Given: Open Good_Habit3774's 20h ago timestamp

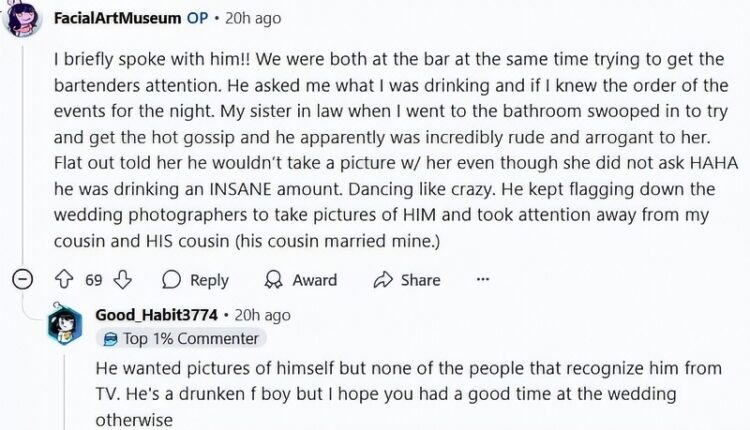Looking at the screenshot, I should click(263, 315).
